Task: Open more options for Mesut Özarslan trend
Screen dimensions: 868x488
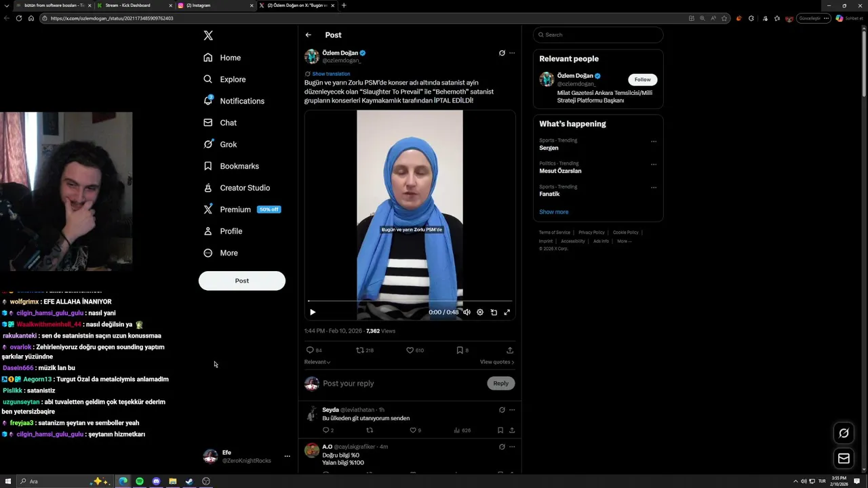Action: coord(654,165)
